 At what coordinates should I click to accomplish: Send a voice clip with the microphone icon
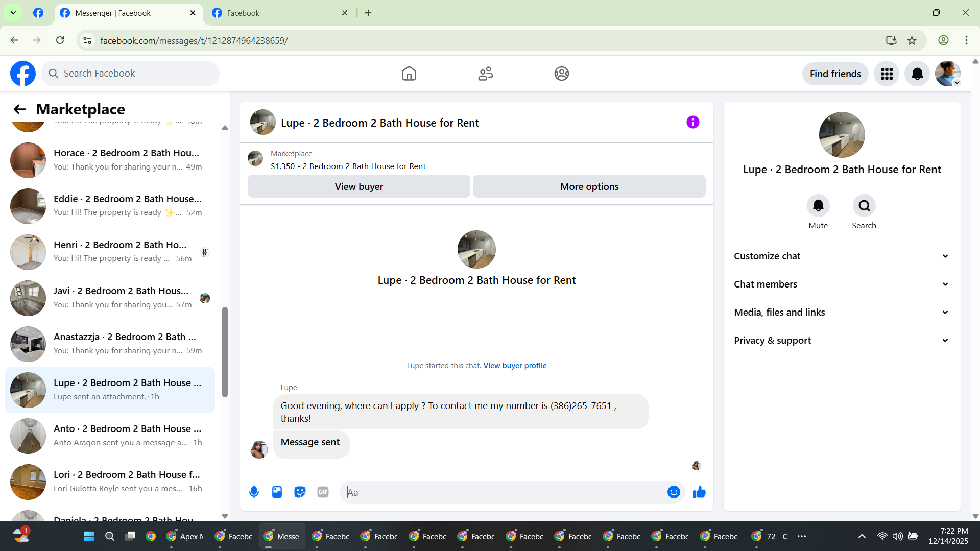[x=254, y=492]
